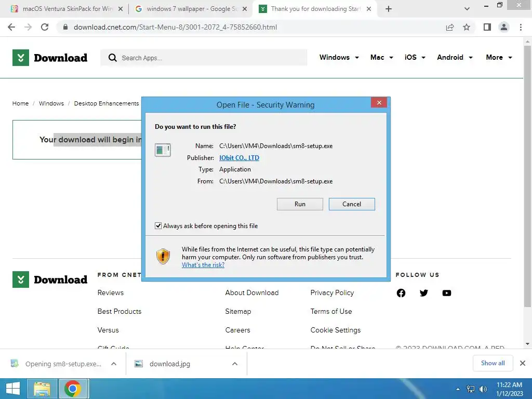Screen dimensions: 532x399
Task: Click the page vertical scrollbar
Action: 527,177
